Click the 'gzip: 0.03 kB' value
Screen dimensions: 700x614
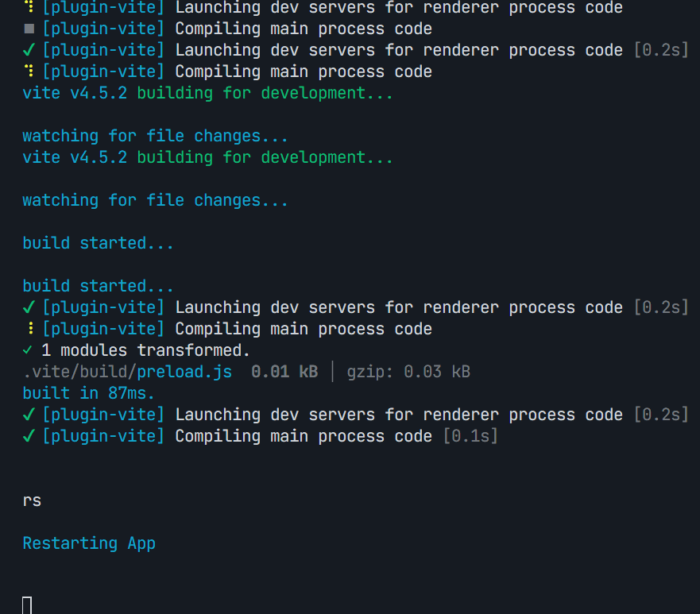[x=408, y=372]
